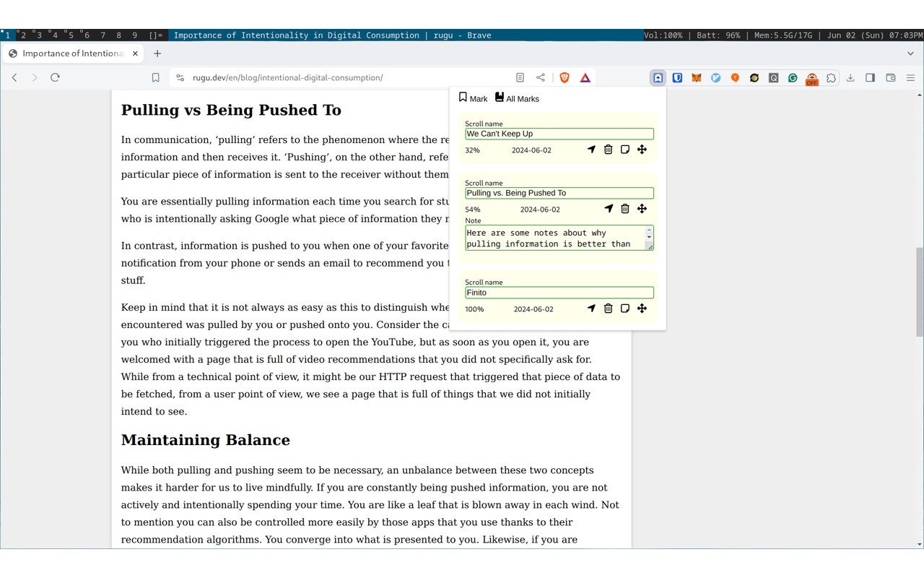Close the 'Importance of Intentiona...' tab
924x578 pixels.
click(136, 53)
